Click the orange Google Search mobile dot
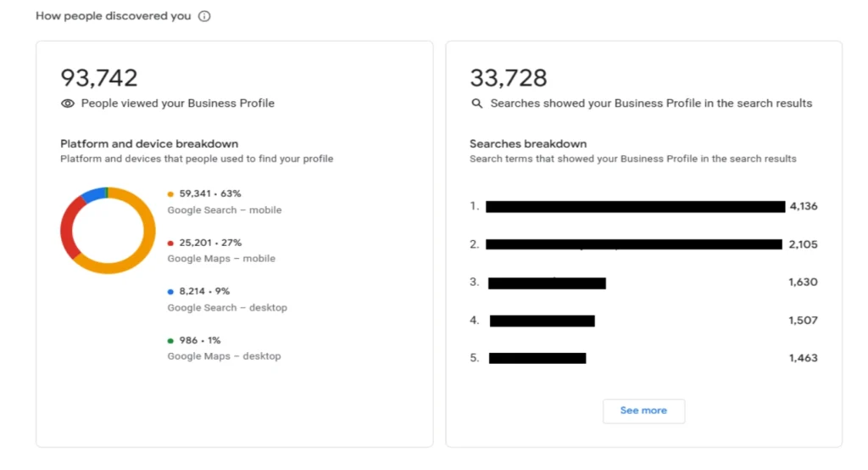The width and height of the screenshot is (868, 470). pyautogui.click(x=170, y=193)
